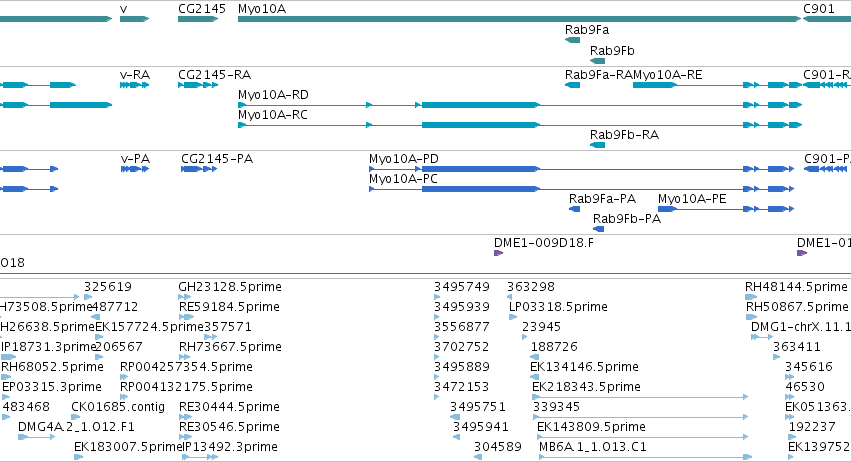This screenshot has width=851, height=462.
Task: Select the CG2145-PA protein label
Action: coord(217,159)
